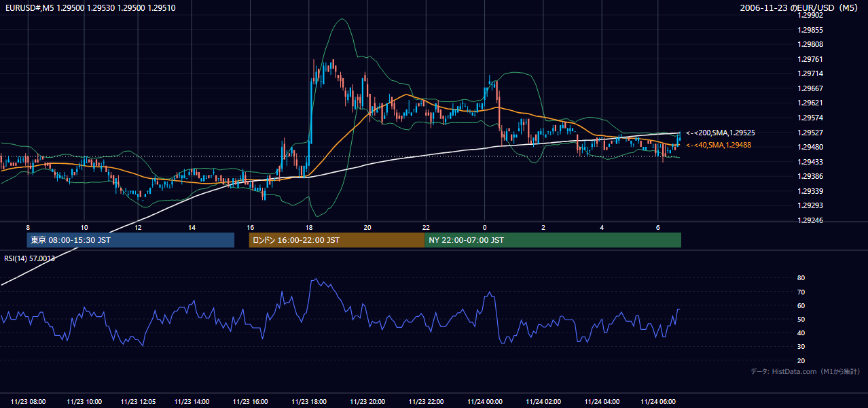This screenshot has width=868, height=408.
Task: Click price axis value 1.29480
Action: point(810,148)
